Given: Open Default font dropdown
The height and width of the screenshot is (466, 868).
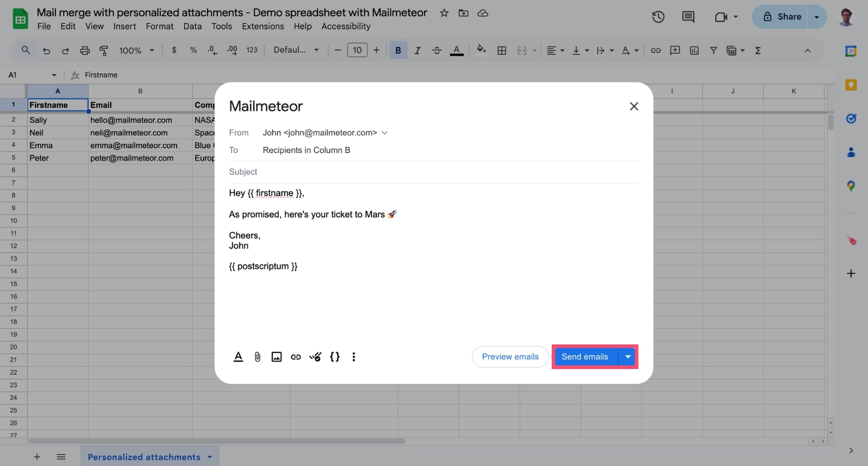Looking at the screenshot, I should coord(296,50).
